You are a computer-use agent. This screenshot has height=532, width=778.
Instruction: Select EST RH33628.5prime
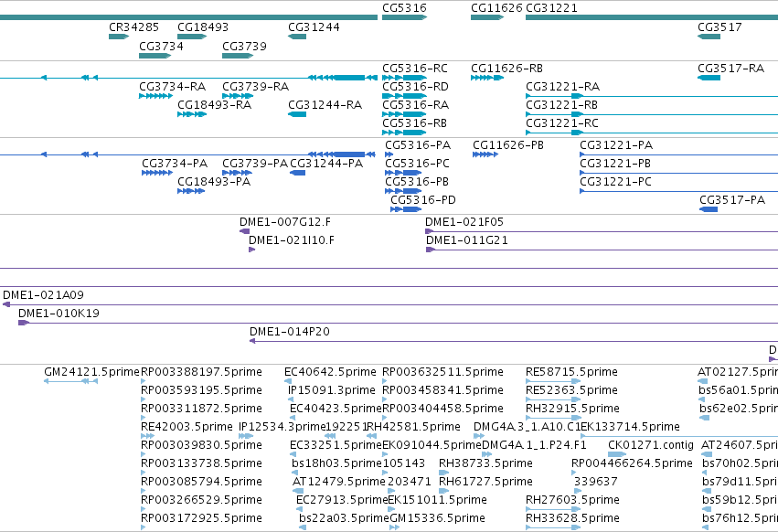click(x=553, y=528)
